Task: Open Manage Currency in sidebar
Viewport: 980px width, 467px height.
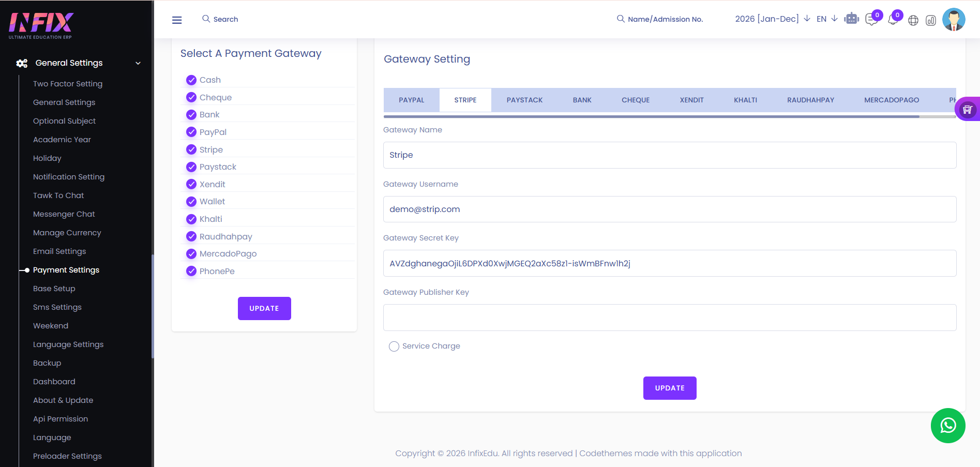Action: (67, 233)
